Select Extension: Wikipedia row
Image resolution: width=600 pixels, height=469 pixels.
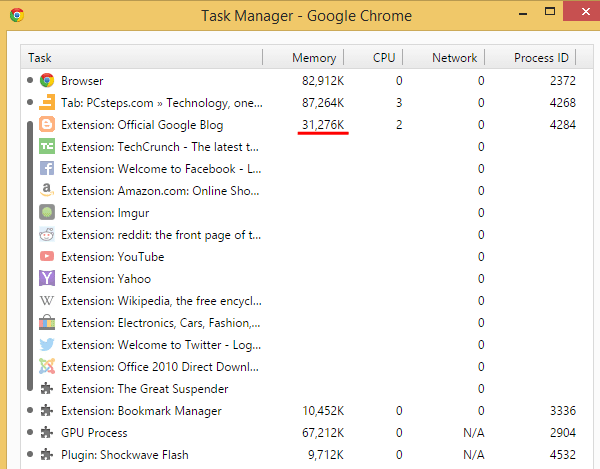pyautogui.click(x=306, y=301)
